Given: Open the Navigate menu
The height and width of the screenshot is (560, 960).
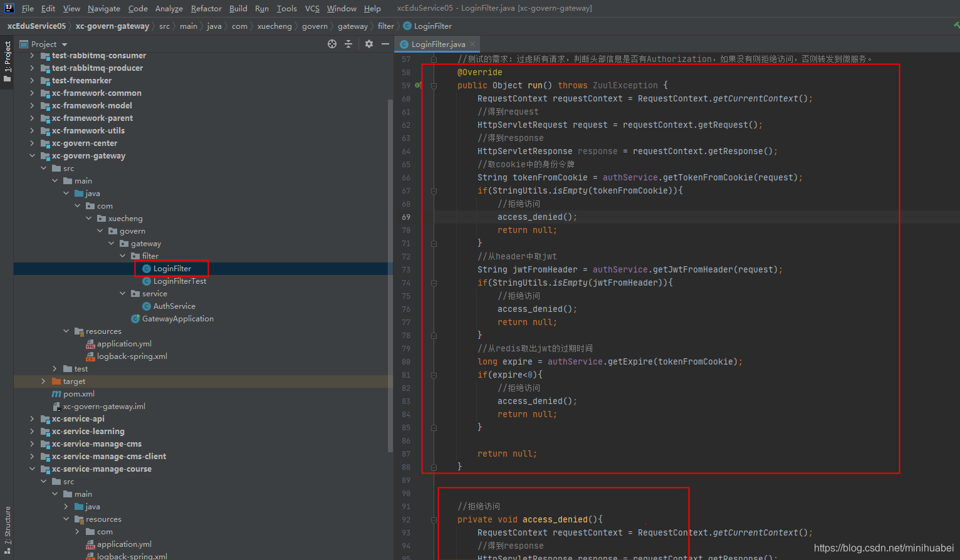Looking at the screenshot, I should [104, 8].
